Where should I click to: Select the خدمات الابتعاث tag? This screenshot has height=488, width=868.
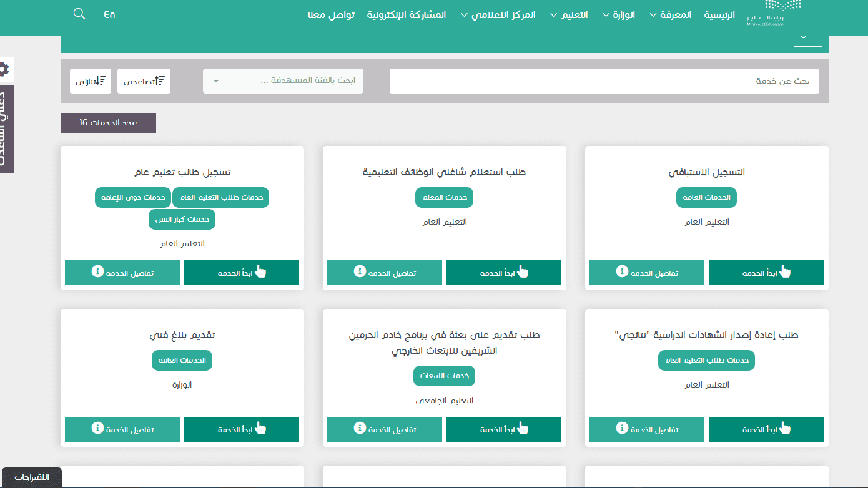coord(445,376)
